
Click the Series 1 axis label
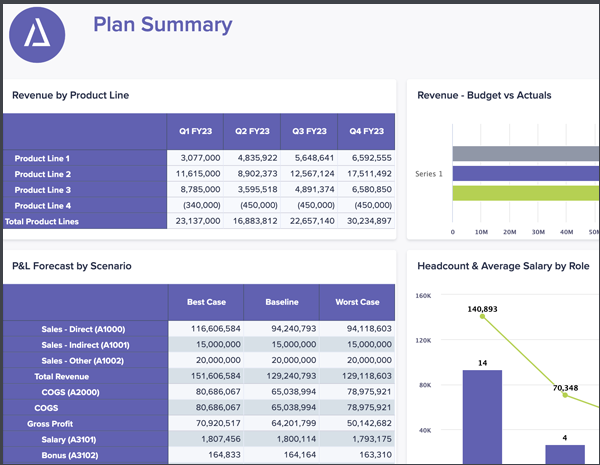pos(429,174)
